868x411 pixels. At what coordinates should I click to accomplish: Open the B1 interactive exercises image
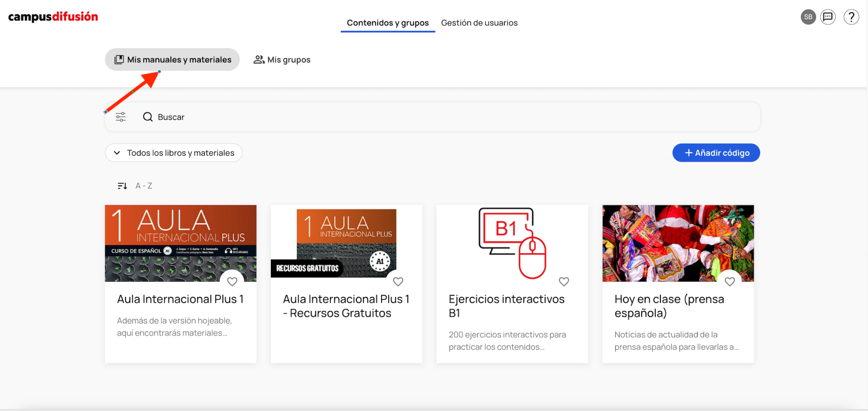(x=512, y=243)
